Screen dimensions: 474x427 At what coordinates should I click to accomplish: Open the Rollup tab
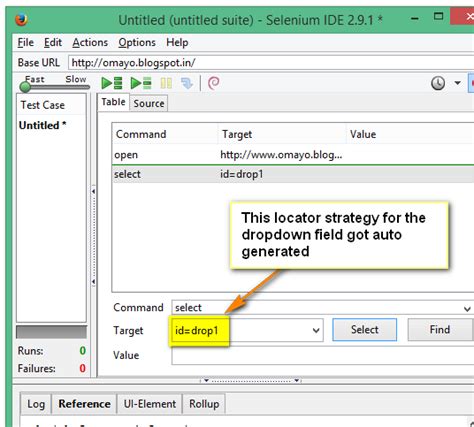[x=204, y=404]
